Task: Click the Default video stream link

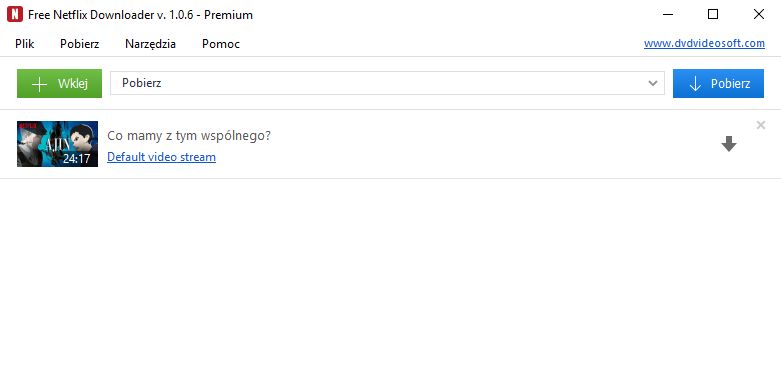Action: point(161,157)
